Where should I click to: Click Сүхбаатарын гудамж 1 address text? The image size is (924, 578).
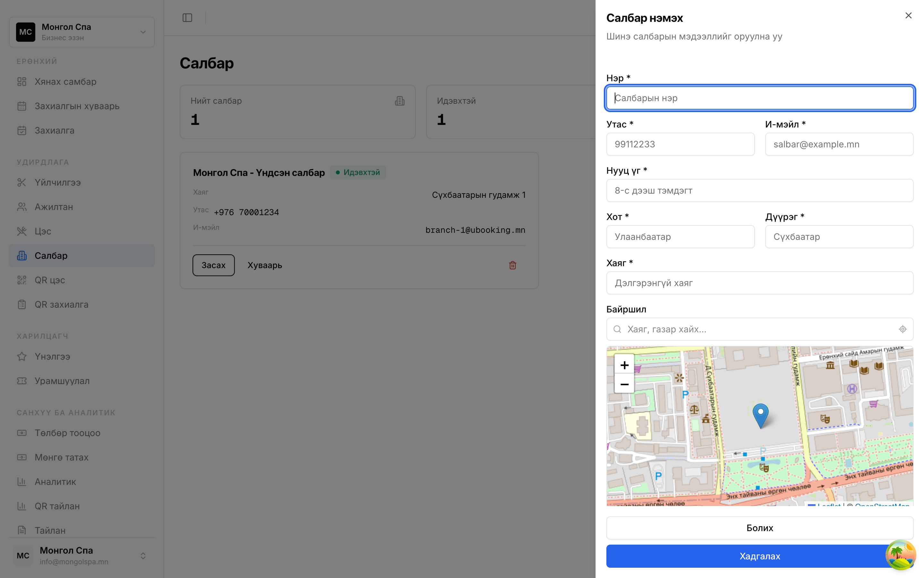[479, 195]
